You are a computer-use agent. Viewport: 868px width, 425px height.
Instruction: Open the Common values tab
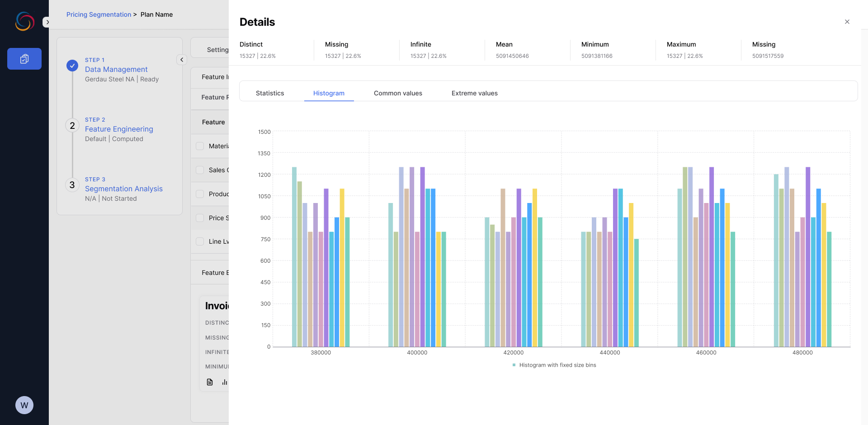[398, 93]
